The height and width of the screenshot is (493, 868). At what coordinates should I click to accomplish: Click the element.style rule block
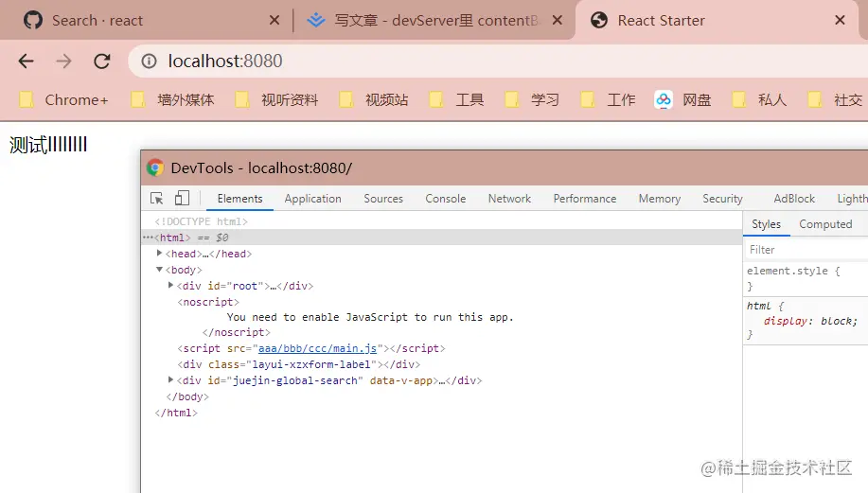click(x=806, y=278)
